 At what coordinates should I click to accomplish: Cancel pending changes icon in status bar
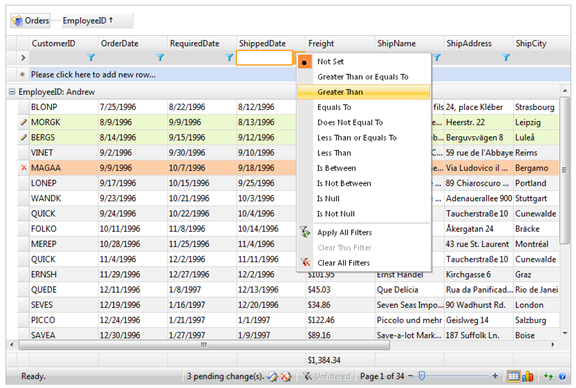(x=286, y=376)
